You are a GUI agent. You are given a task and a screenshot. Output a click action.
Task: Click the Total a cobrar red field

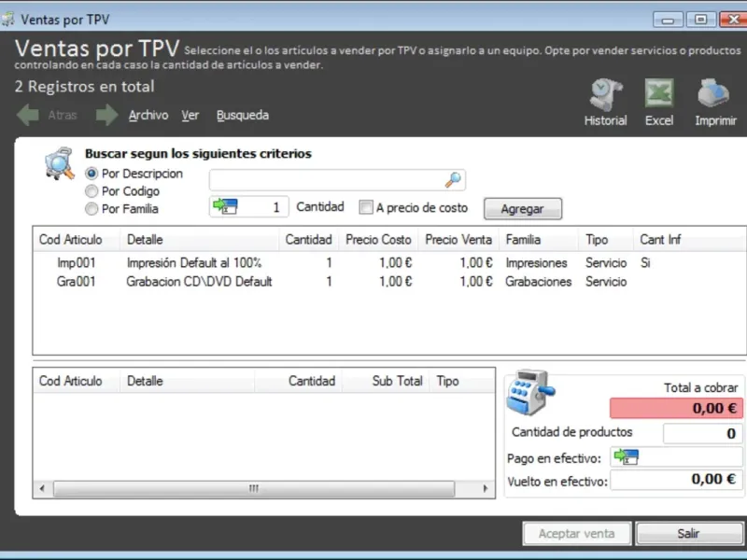[676, 408]
